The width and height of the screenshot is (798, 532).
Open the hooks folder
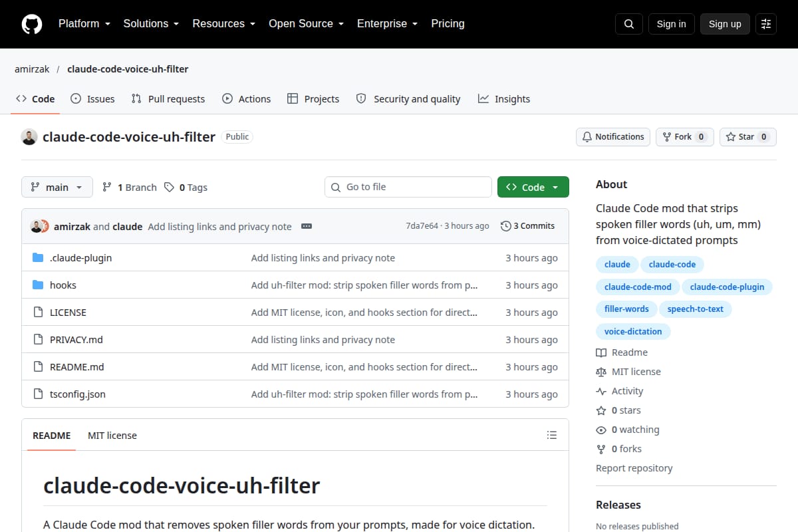click(x=63, y=285)
